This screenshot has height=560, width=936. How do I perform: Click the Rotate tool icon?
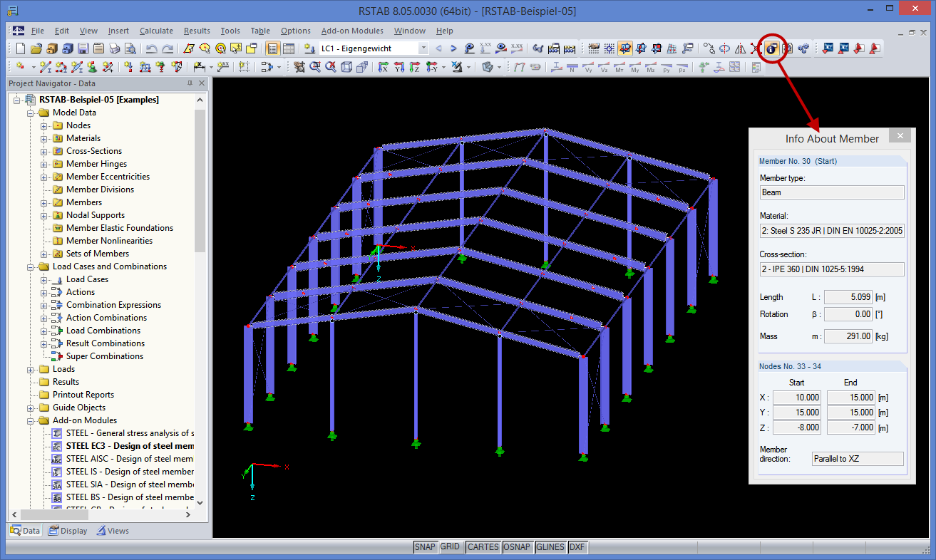coord(724,48)
